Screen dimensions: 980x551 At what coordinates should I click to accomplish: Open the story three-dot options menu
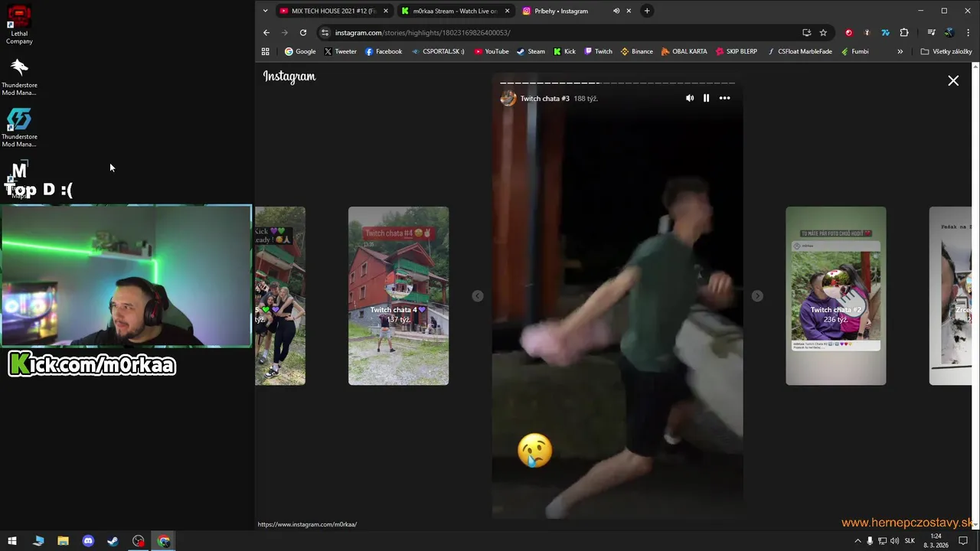[x=724, y=98]
